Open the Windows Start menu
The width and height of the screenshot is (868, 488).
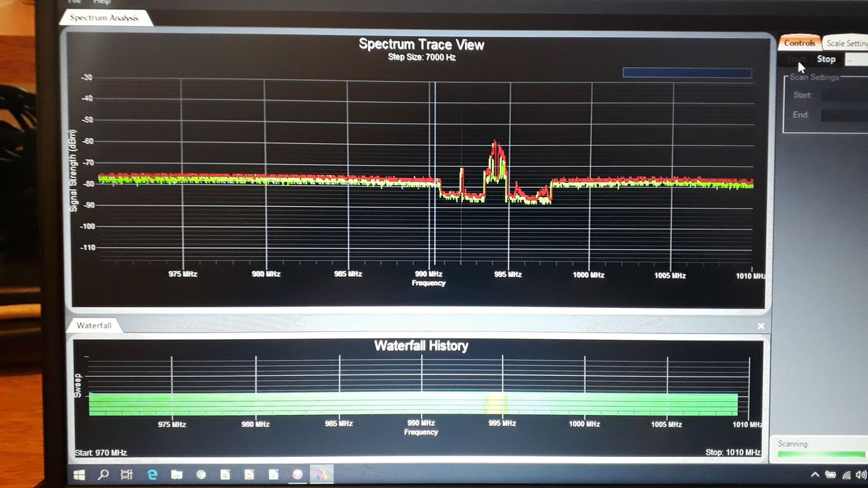pos(79,475)
